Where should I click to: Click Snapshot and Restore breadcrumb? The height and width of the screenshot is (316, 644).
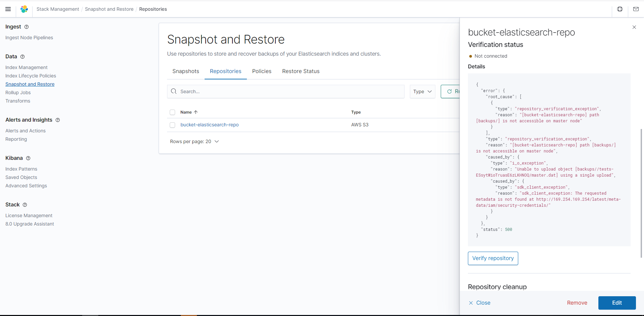point(109,9)
